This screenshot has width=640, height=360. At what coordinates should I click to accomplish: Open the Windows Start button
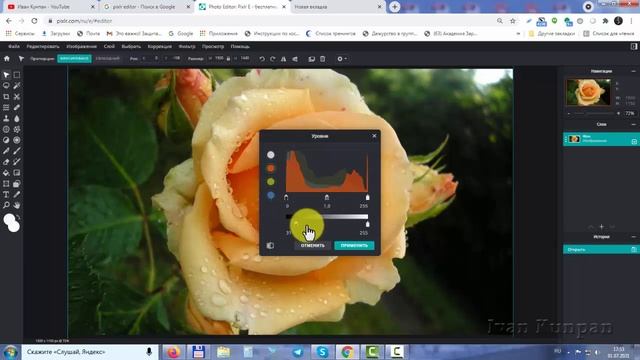pyautogui.click(x=10, y=352)
